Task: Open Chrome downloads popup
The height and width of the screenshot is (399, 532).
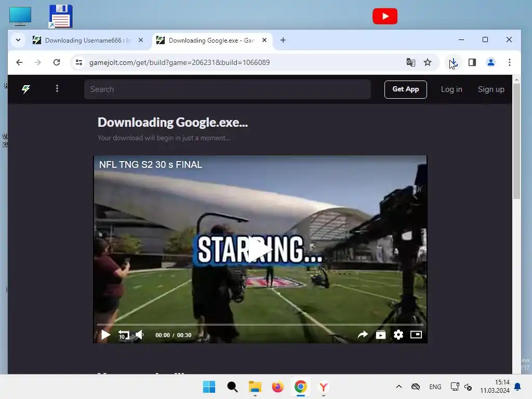Action: (453, 62)
